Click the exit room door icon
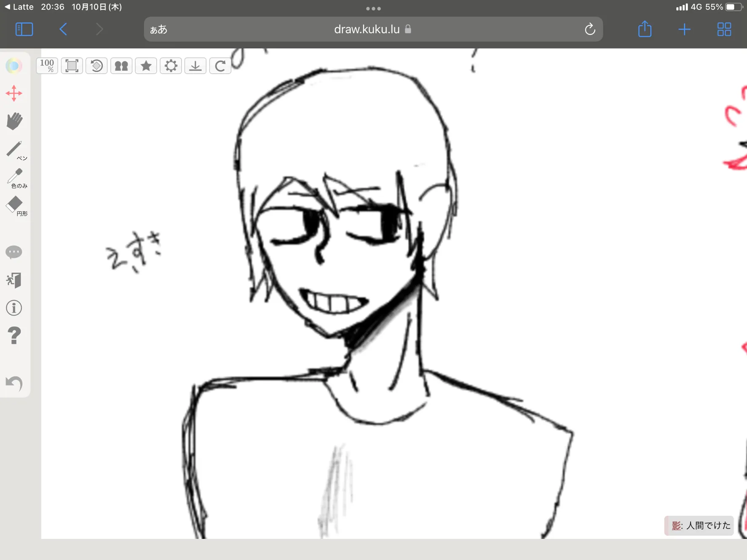This screenshot has width=747, height=560. [x=14, y=280]
